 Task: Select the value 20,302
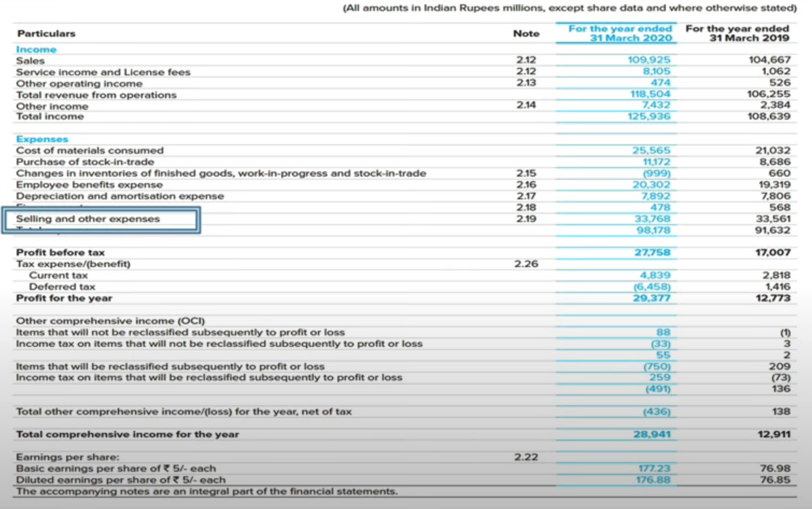[x=651, y=185]
